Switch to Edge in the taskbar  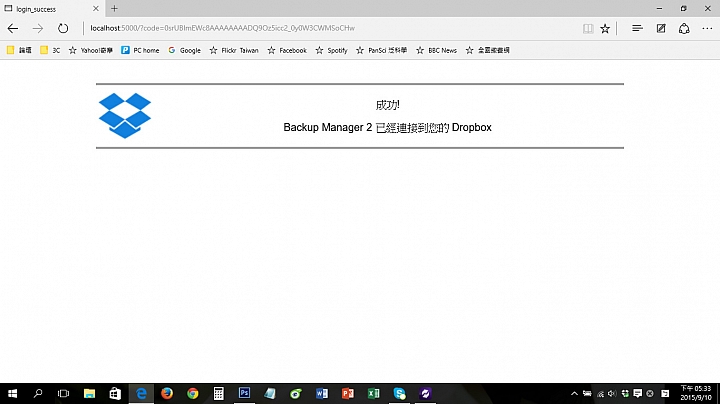click(141, 393)
